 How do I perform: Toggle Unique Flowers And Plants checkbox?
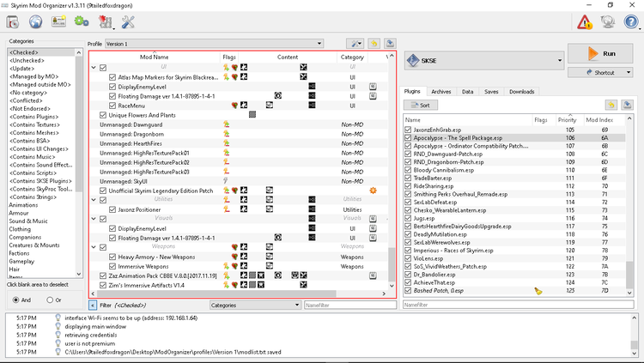[x=103, y=115]
